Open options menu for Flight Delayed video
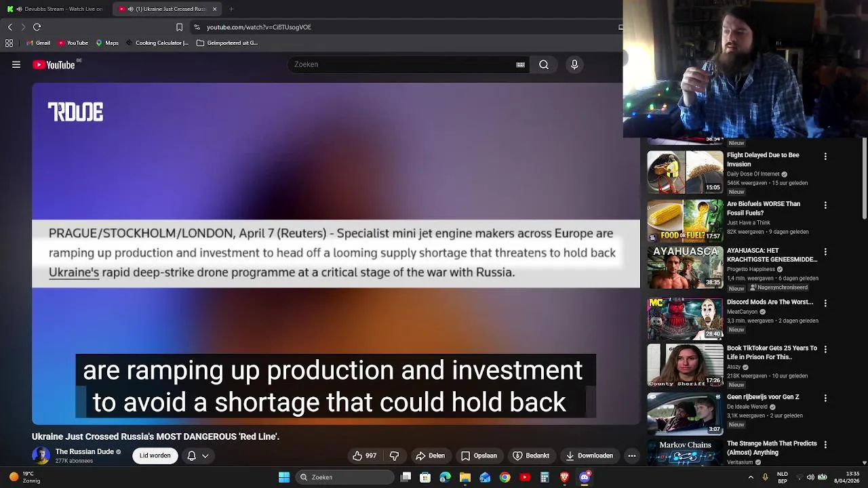 point(825,157)
